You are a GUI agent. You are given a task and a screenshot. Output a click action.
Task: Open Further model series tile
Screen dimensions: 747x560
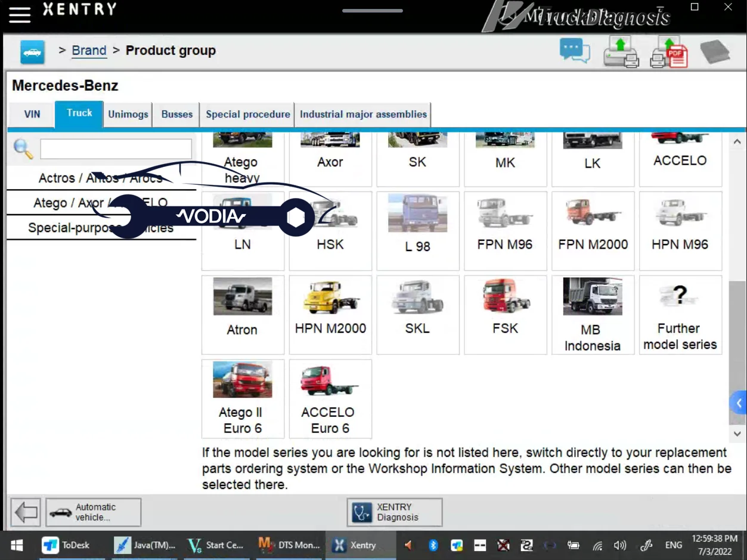coord(680,315)
